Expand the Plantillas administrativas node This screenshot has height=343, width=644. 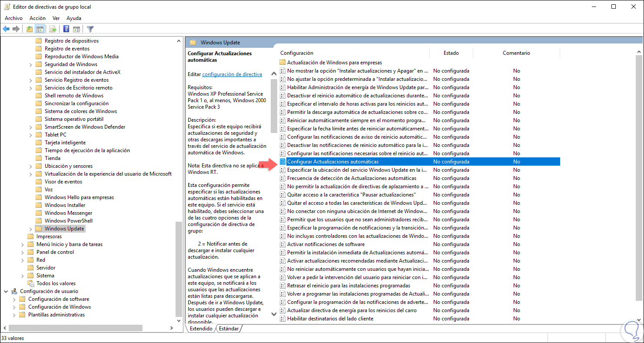point(14,315)
